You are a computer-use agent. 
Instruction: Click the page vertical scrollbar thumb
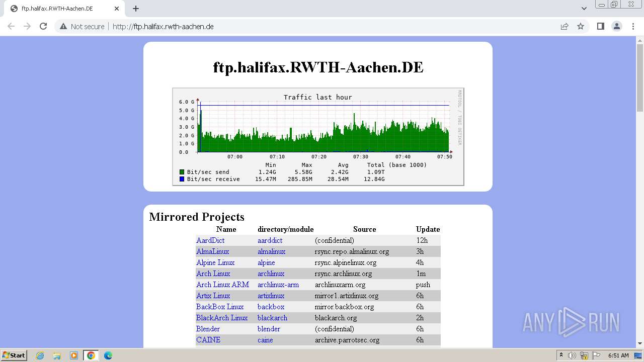click(x=640, y=78)
